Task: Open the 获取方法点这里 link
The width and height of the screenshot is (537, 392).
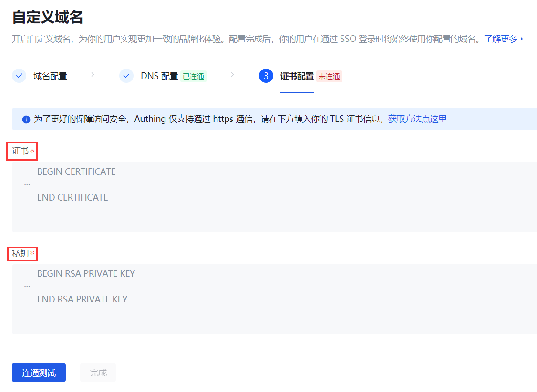Action: coord(417,119)
